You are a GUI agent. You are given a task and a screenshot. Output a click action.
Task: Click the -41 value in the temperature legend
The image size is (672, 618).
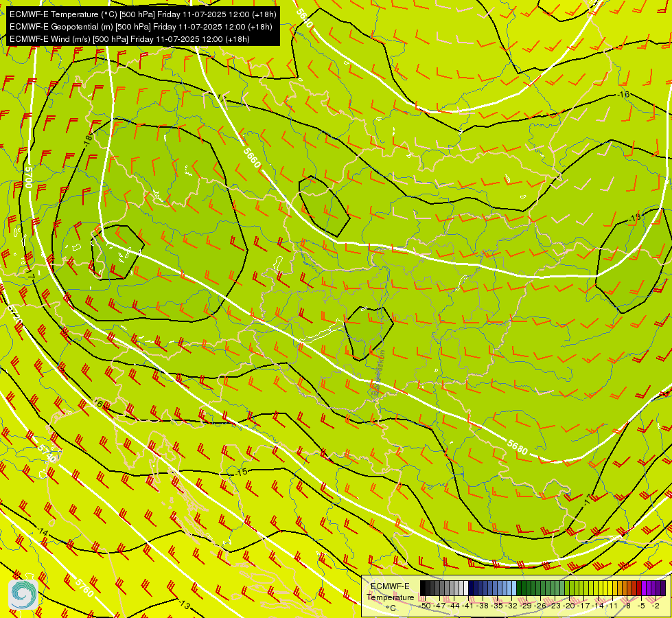tap(468, 606)
